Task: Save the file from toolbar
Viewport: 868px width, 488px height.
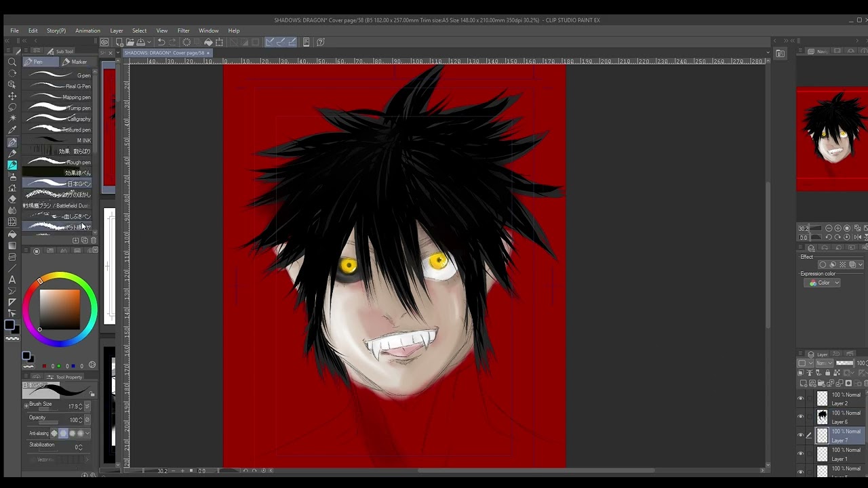Action: coord(140,42)
